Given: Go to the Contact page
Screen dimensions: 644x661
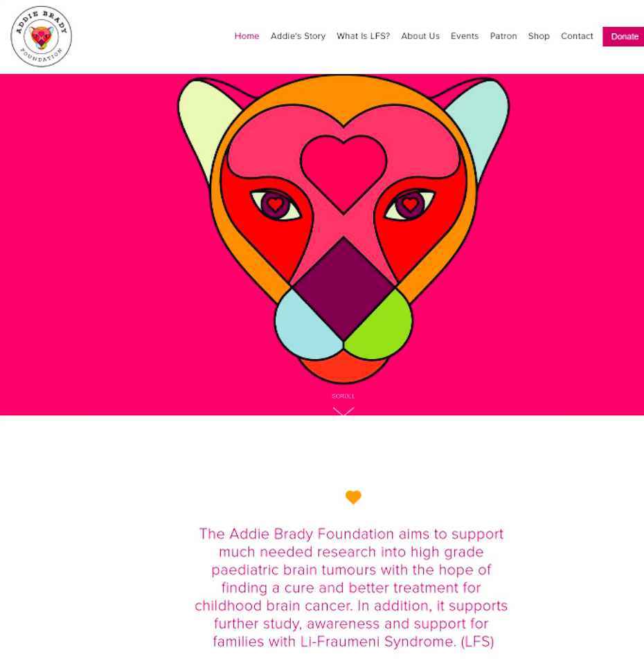Looking at the screenshot, I should coord(577,36).
